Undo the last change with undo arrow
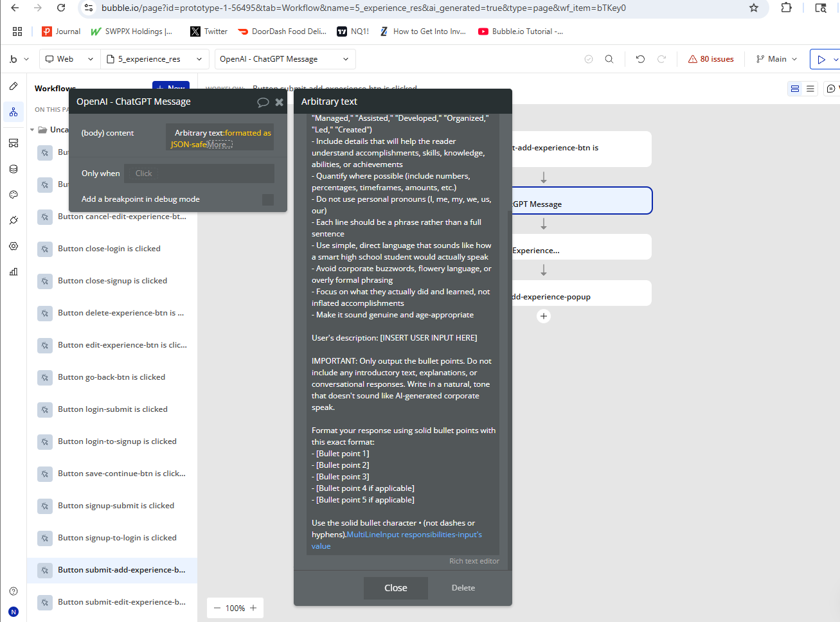This screenshot has height=622, width=840. (x=640, y=59)
